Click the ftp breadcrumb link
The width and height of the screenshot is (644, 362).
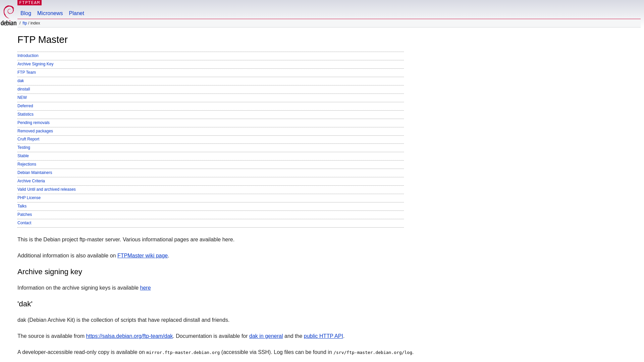(25, 23)
